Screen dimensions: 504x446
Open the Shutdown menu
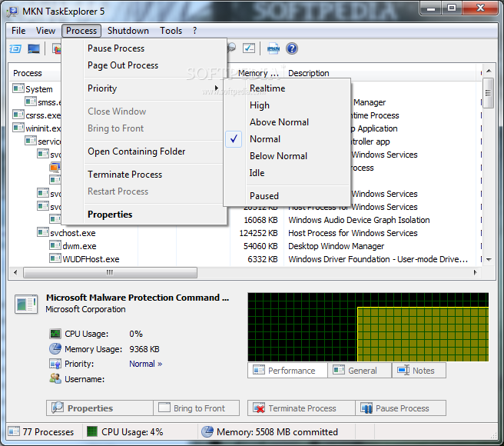point(128,31)
